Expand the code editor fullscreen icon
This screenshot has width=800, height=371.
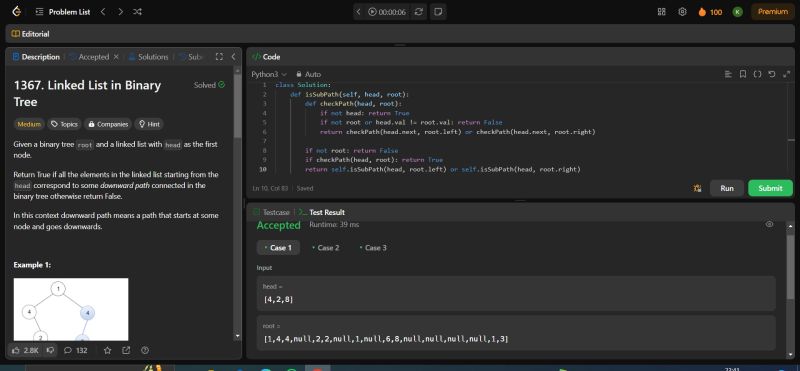pos(786,75)
